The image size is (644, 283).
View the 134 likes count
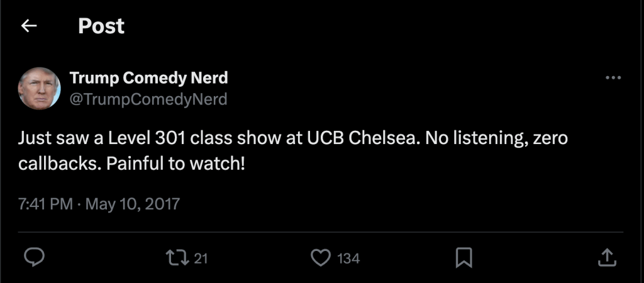[348, 258]
